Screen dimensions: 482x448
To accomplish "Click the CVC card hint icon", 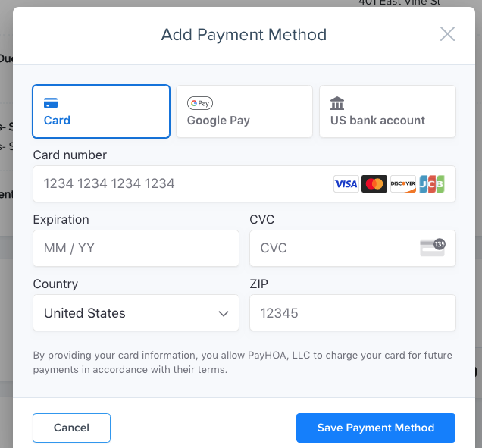I will pos(433,248).
